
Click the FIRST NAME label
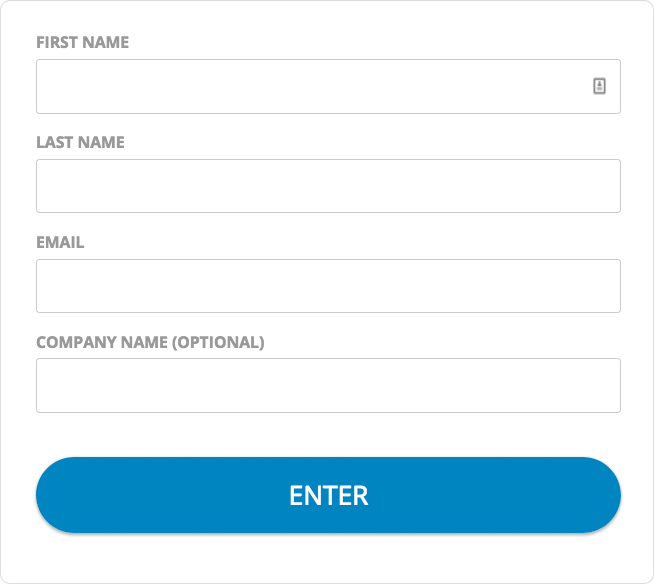(x=82, y=42)
